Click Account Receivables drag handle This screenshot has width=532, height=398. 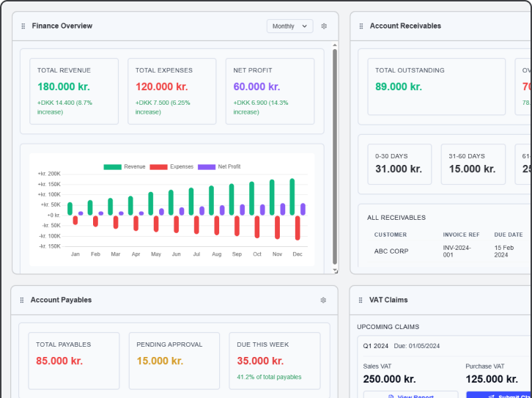pyautogui.click(x=361, y=26)
